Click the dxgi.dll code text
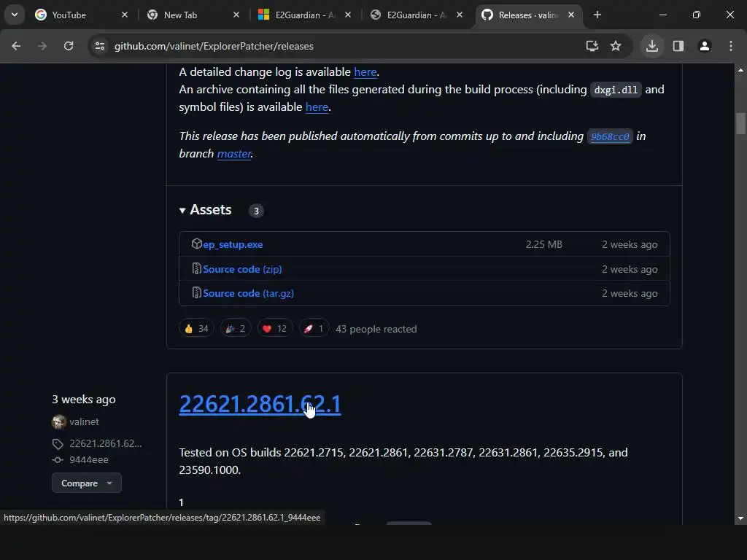Screen dimensions: 747x560 (x=616, y=90)
